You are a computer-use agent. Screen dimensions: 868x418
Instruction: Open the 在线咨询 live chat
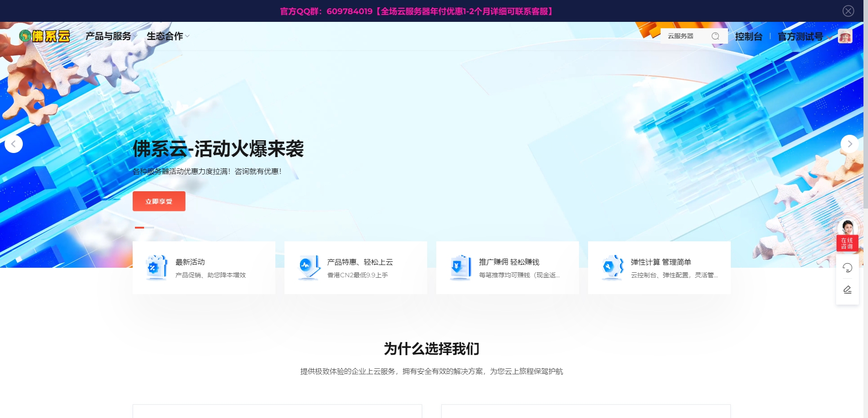(x=847, y=243)
